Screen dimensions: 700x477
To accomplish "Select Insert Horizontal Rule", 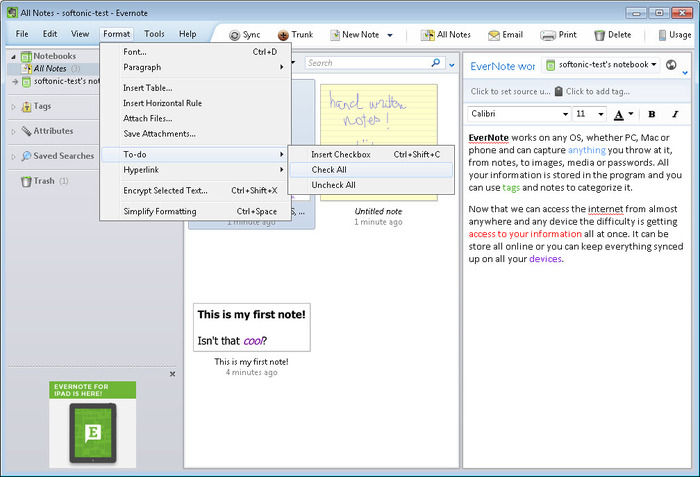I will click(196, 103).
